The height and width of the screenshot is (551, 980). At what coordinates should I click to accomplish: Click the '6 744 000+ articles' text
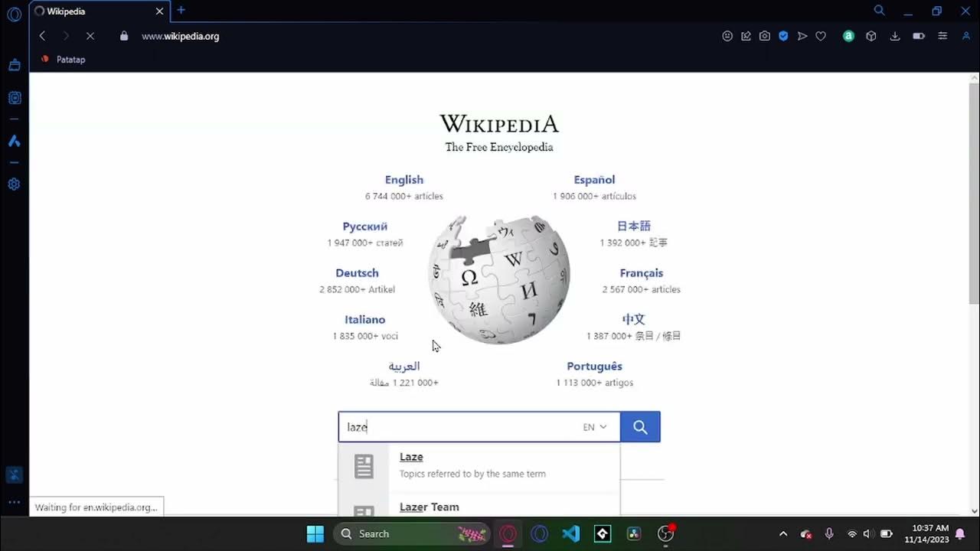pos(404,197)
